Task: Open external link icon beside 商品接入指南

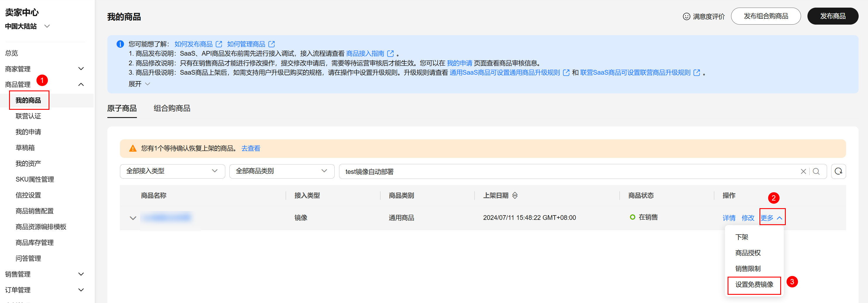Action: [x=390, y=54]
